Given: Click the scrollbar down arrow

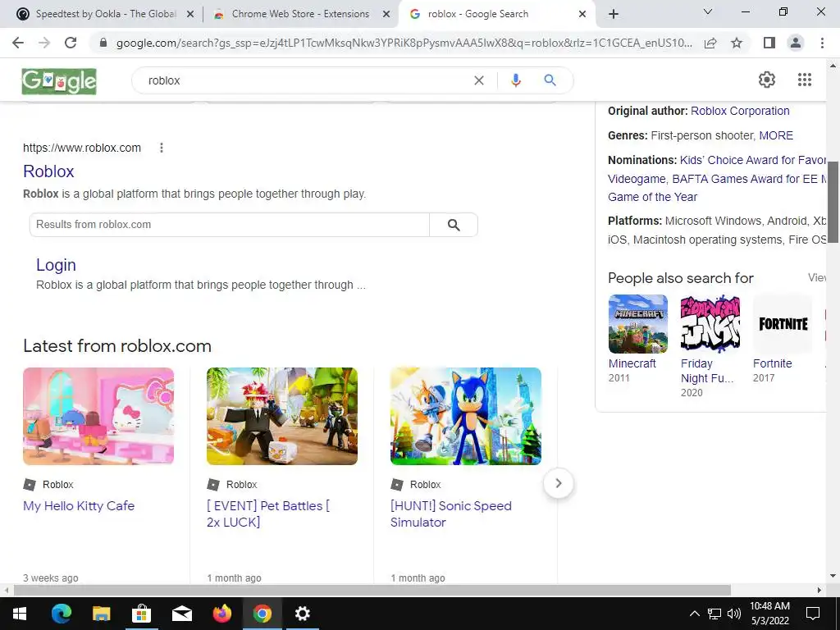Looking at the screenshot, I should tap(833, 577).
